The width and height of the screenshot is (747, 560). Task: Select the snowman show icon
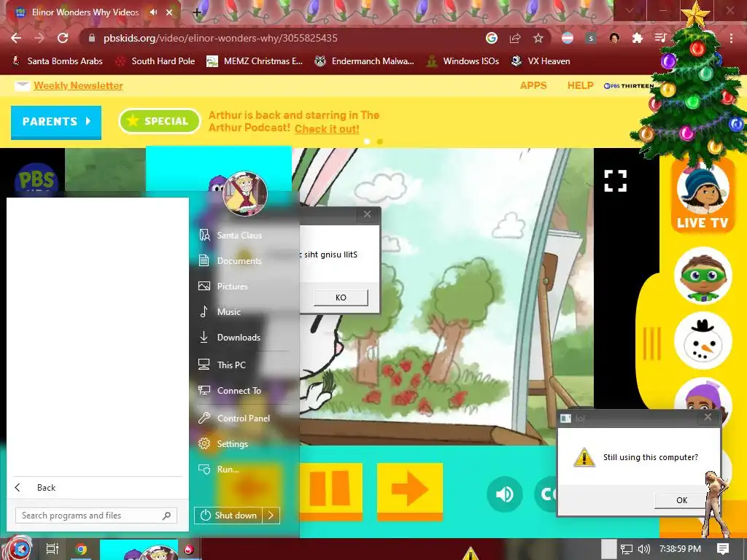[x=703, y=341]
